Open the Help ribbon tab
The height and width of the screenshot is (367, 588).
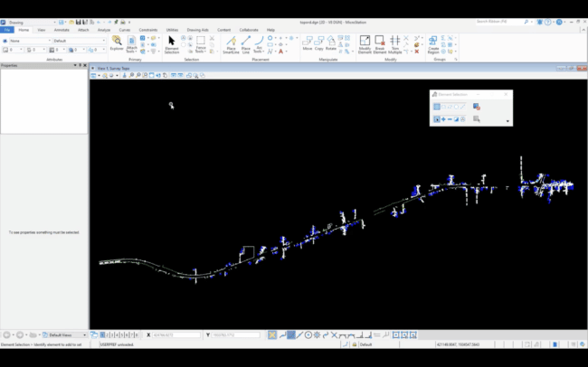pos(270,30)
